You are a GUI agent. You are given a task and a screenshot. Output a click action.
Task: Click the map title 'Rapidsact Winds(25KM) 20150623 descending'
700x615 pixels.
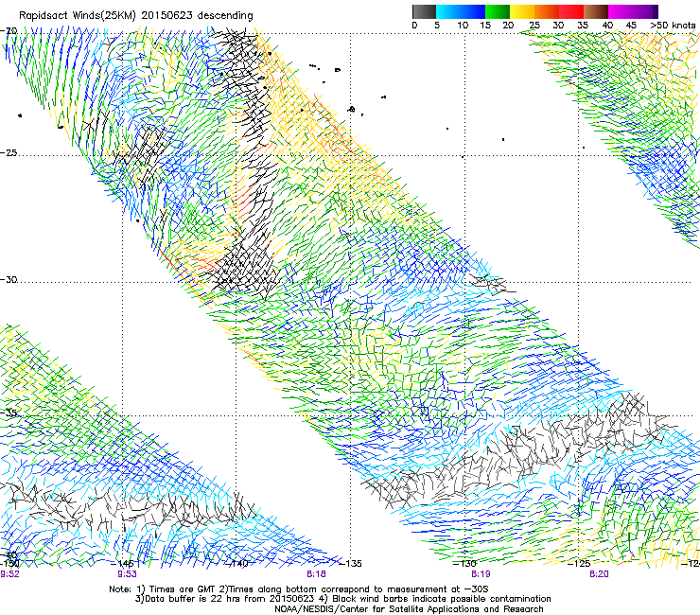pyautogui.click(x=135, y=16)
